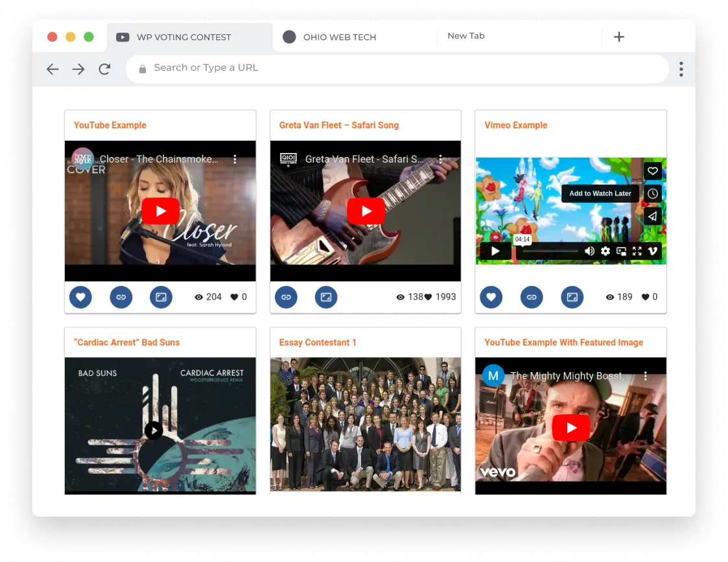
Task: Switch to the WP VOTING CONTEST tab
Action: tap(189, 37)
